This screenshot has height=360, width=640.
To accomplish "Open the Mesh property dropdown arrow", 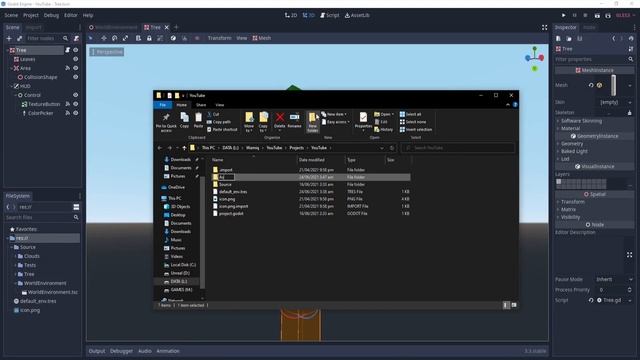I will pos(630,85).
